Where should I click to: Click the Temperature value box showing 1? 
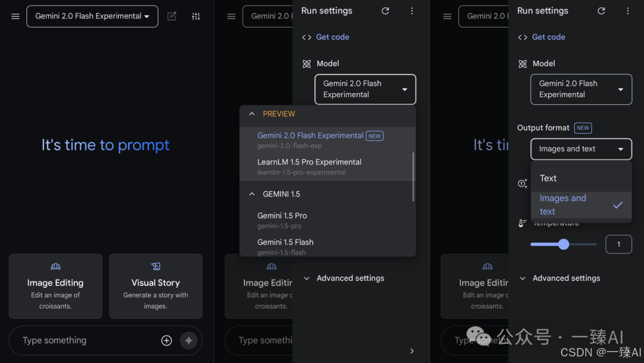coord(618,244)
